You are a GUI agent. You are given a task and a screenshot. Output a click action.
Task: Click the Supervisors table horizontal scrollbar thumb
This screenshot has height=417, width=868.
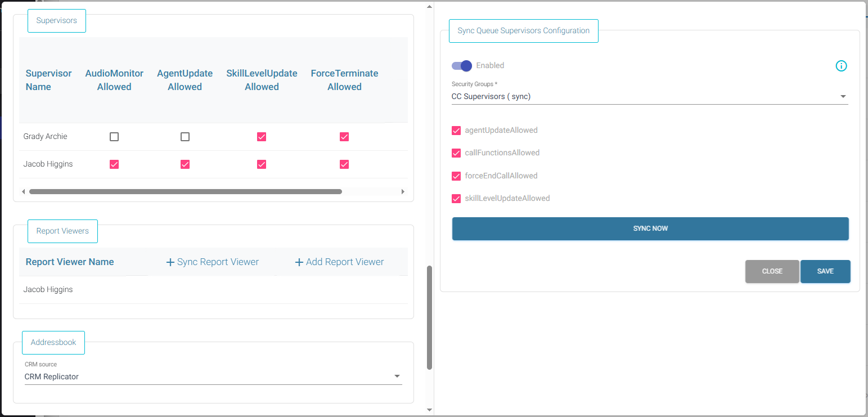coord(186,192)
